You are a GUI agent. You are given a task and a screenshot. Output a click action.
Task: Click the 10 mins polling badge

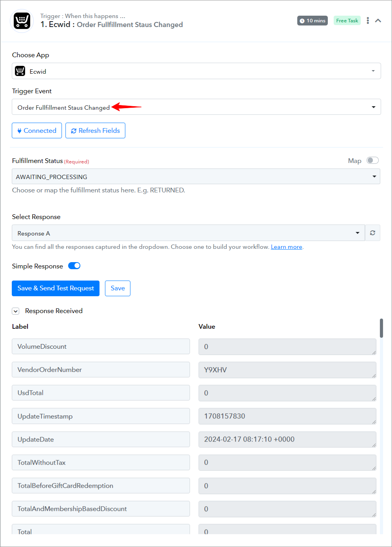click(x=313, y=21)
